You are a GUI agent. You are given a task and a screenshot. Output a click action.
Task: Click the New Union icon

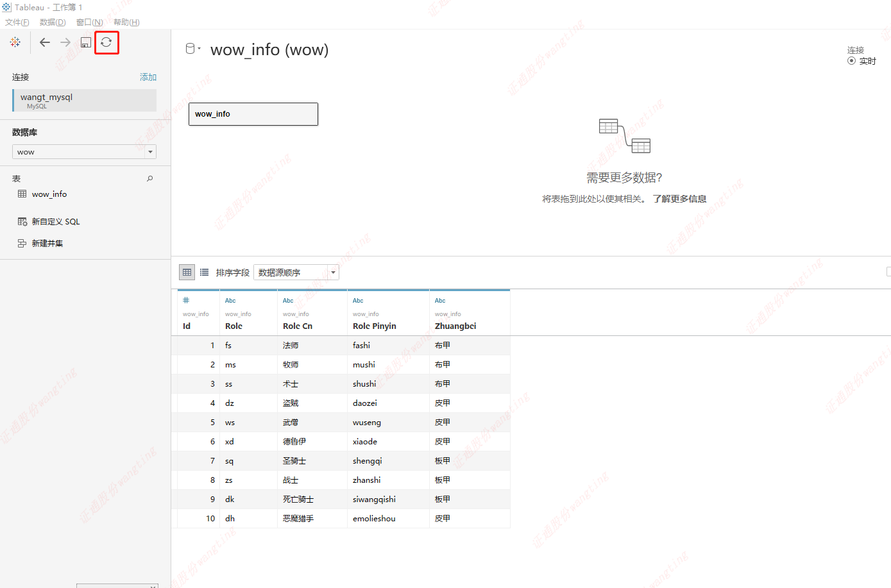(22, 243)
